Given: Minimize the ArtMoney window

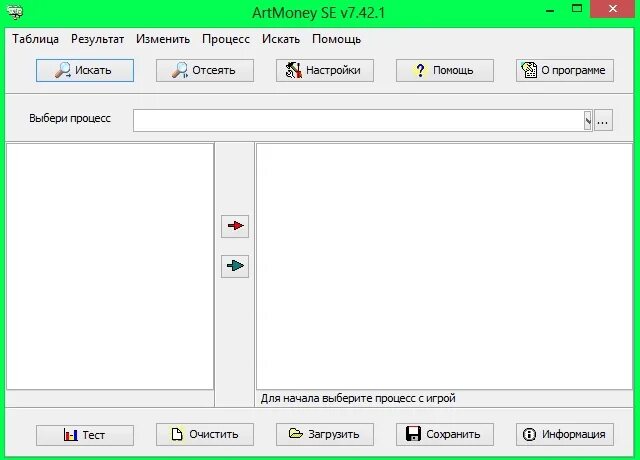Looking at the screenshot, I should coord(550,9).
